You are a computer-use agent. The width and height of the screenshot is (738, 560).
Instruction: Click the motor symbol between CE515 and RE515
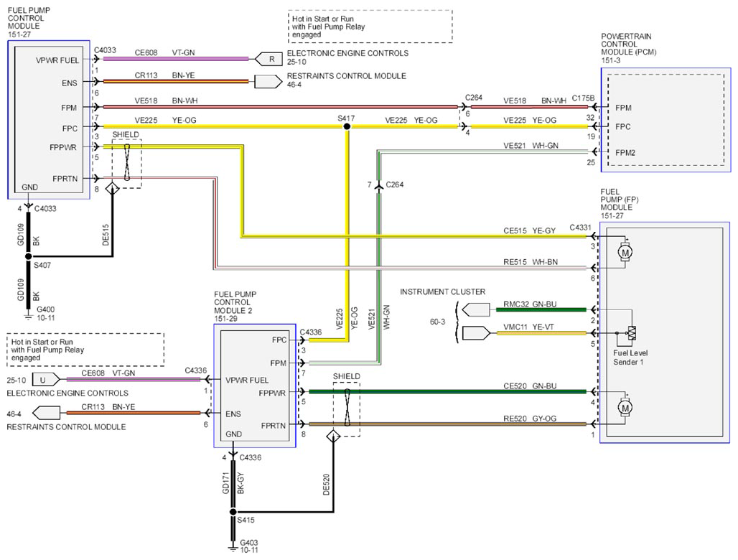(x=625, y=252)
